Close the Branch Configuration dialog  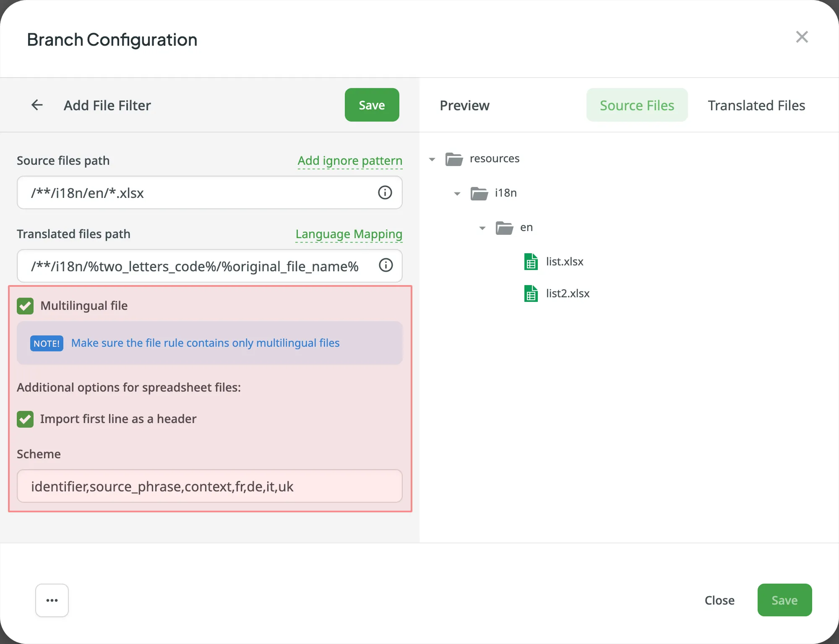802,37
